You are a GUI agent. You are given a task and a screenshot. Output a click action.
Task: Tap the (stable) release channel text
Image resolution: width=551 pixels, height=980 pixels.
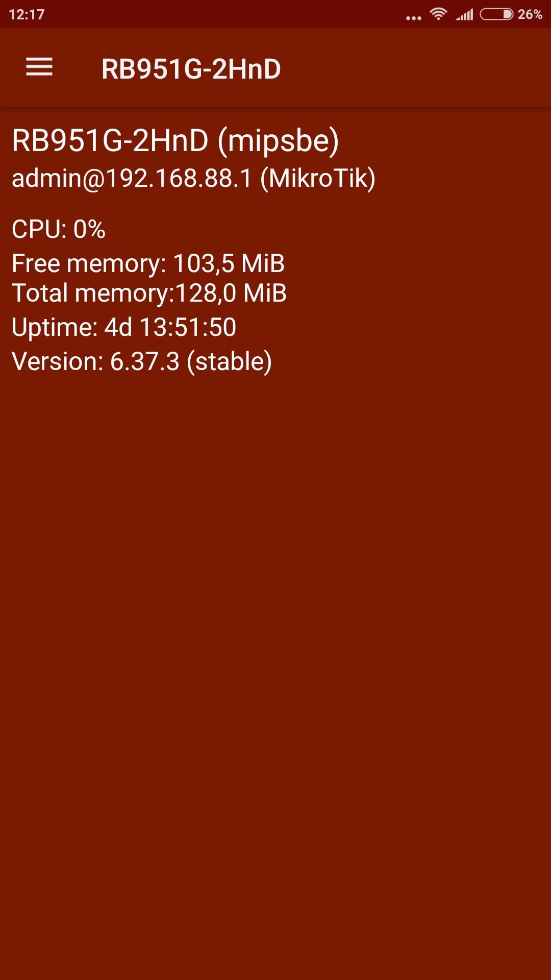pyautogui.click(x=230, y=361)
